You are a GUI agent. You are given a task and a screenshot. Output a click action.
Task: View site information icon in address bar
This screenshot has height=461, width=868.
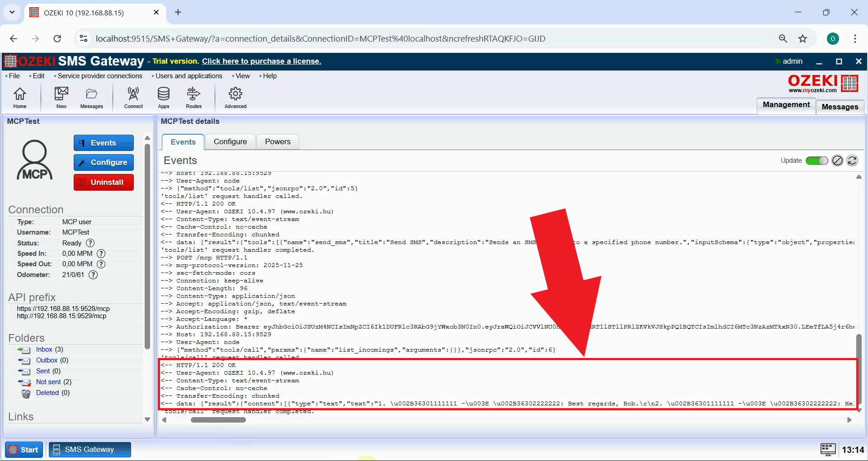(x=84, y=38)
